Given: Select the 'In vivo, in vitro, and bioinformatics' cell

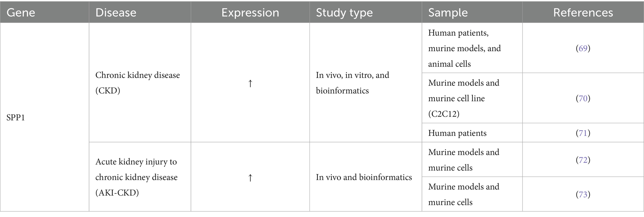Looking at the screenshot, I should [x=353, y=83].
